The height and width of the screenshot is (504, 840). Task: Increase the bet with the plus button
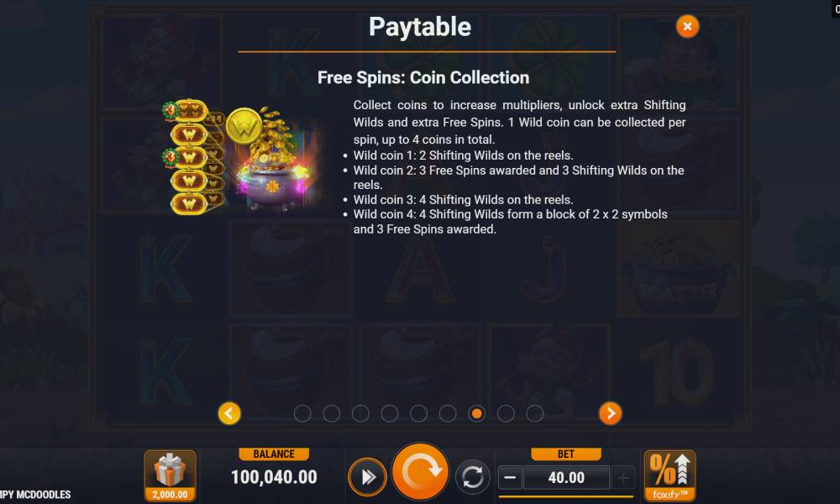pyautogui.click(x=623, y=477)
